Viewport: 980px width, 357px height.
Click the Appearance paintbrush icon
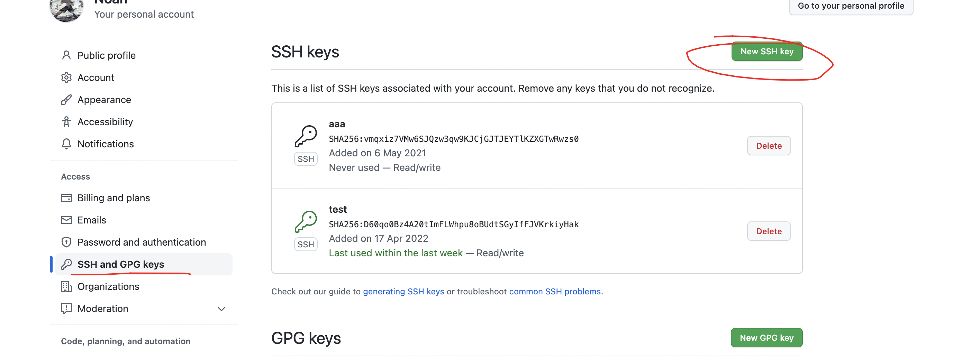66,100
